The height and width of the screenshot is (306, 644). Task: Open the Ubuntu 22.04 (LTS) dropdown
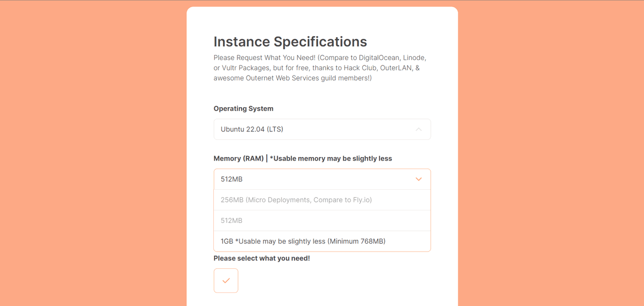[x=322, y=129]
